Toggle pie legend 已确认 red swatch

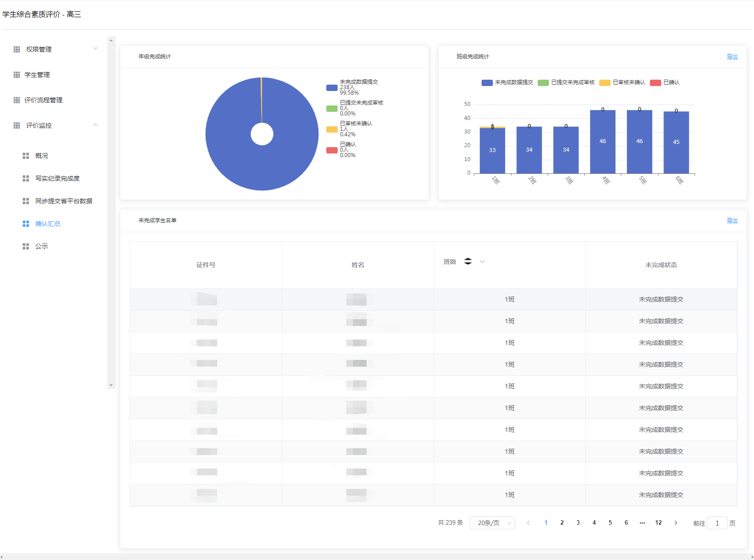332,150
